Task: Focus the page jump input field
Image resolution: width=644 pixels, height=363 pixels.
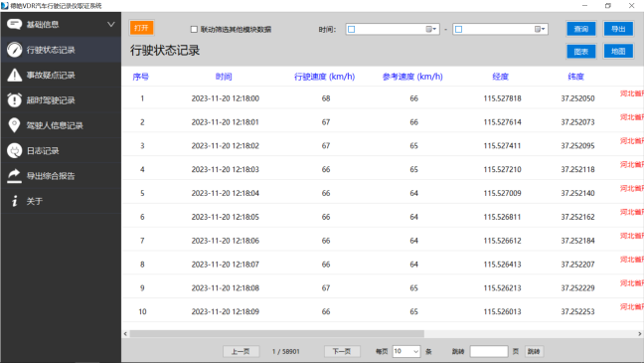Action: 489,351
